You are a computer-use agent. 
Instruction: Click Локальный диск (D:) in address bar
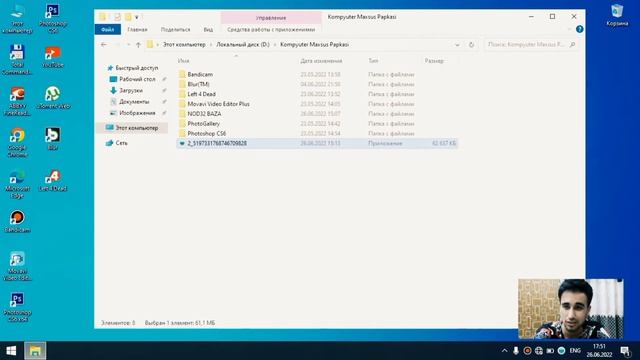tap(243, 44)
